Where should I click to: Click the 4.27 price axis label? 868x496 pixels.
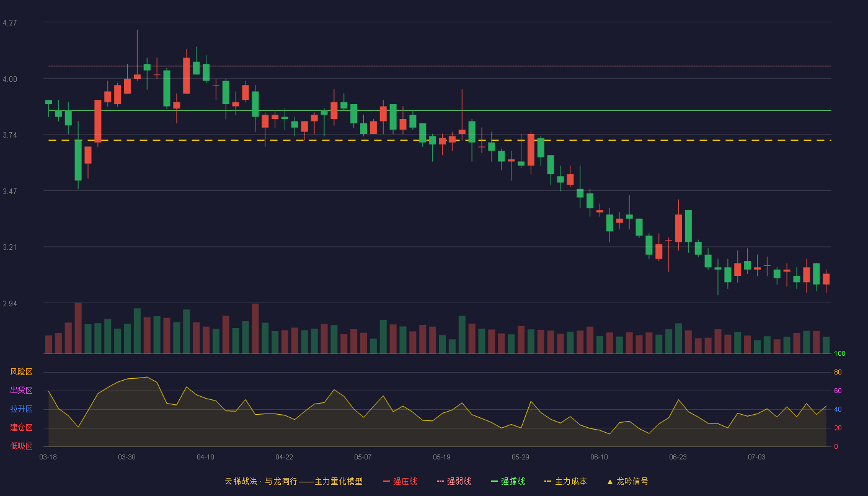[10, 23]
